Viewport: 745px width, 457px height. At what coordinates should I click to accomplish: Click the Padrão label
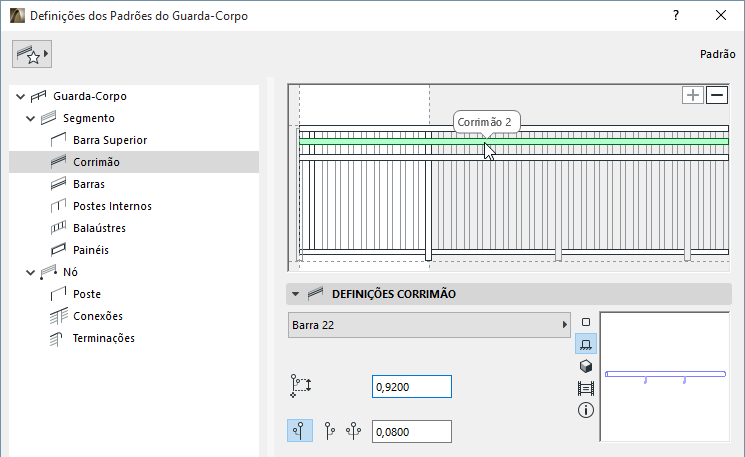pos(717,54)
